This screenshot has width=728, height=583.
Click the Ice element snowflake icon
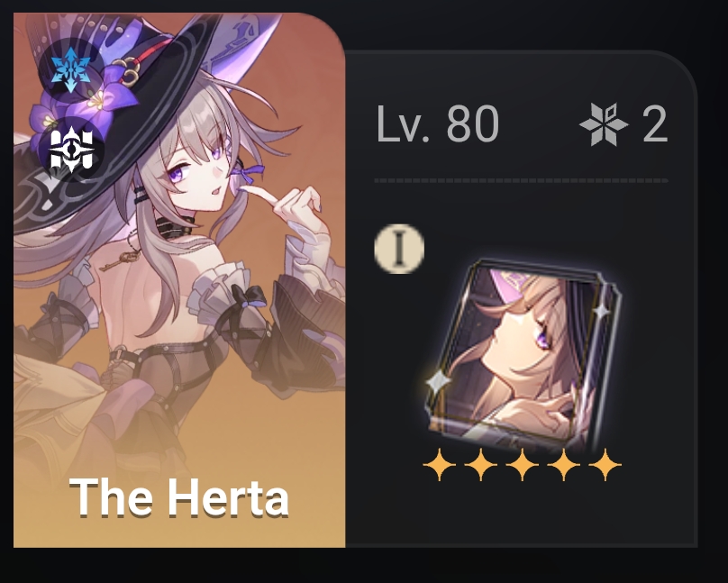coord(70,69)
